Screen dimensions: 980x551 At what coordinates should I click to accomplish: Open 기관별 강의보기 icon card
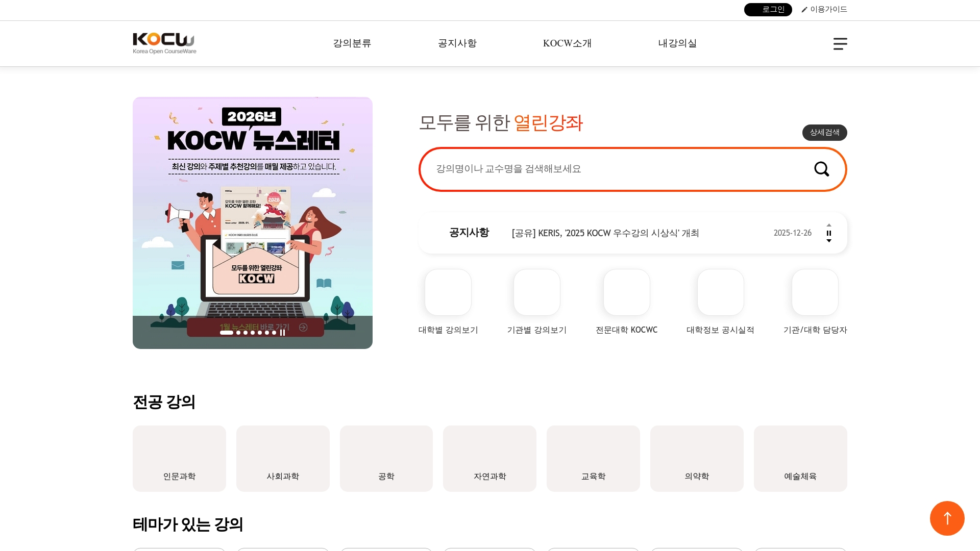536,292
